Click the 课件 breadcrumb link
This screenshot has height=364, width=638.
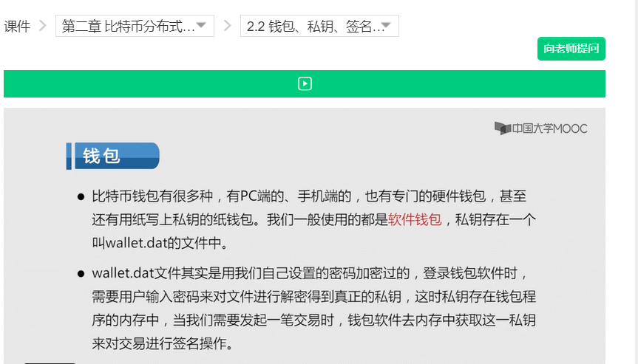click(17, 27)
